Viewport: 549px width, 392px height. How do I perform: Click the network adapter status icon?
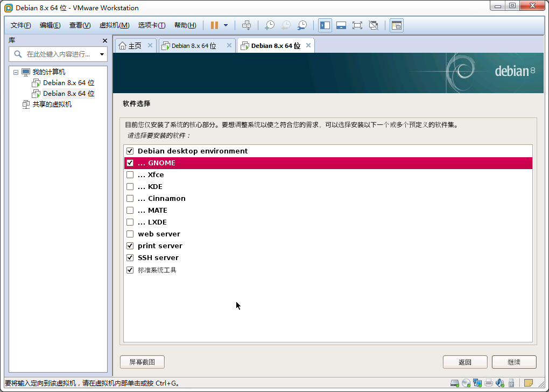[477, 383]
